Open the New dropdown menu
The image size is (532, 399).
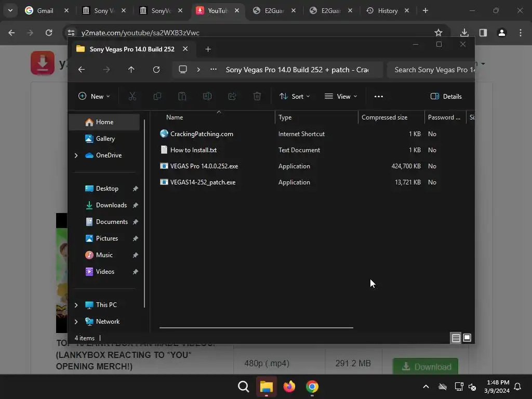coord(94,96)
